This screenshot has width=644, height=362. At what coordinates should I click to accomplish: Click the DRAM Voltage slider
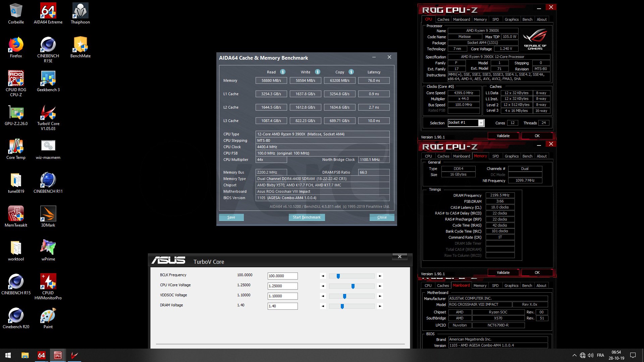pos(352,306)
